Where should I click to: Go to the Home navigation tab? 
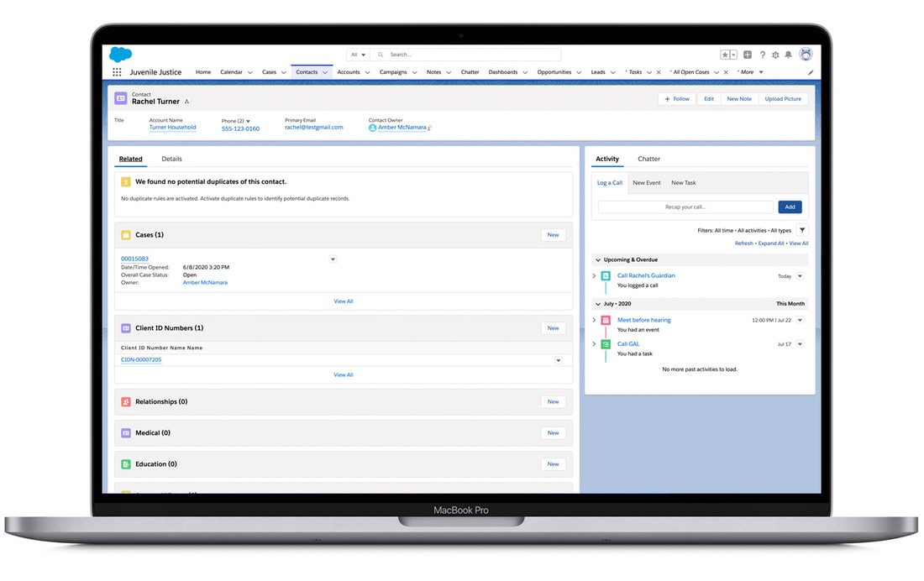tap(203, 72)
